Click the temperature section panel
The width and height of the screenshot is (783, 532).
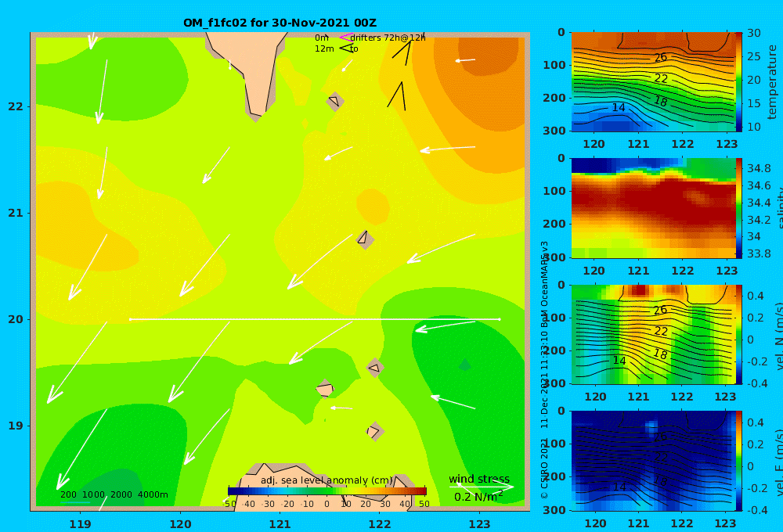click(x=653, y=82)
